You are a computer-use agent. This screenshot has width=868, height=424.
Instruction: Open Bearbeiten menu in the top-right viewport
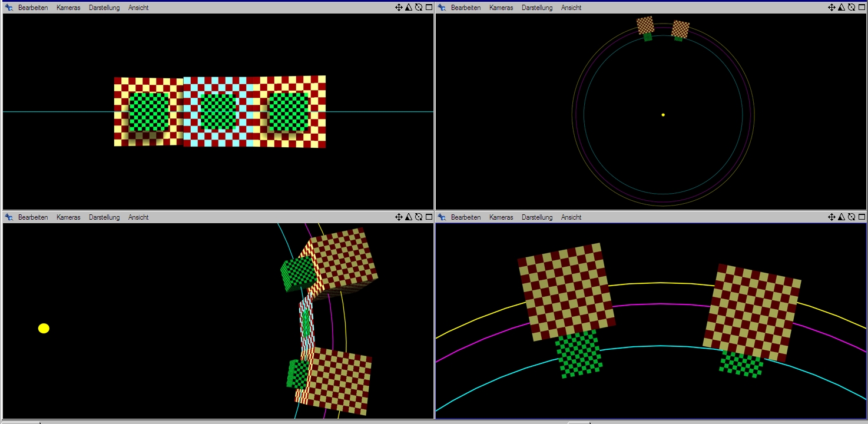coord(466,8)
